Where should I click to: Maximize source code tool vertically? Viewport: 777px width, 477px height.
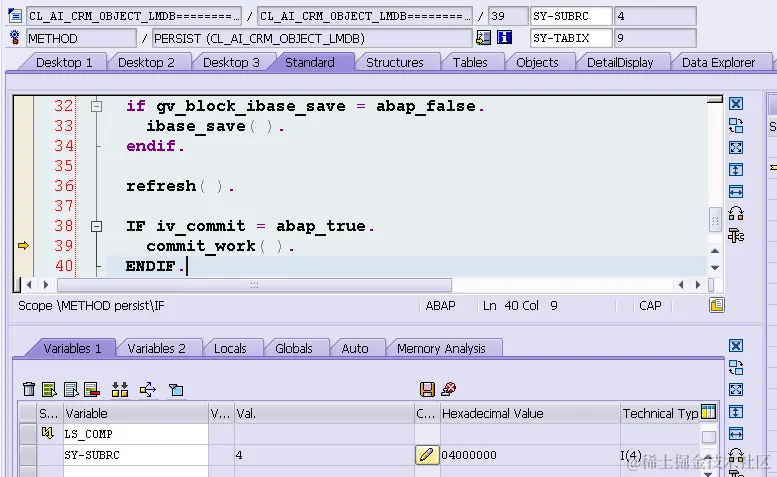tap(736, 169)
